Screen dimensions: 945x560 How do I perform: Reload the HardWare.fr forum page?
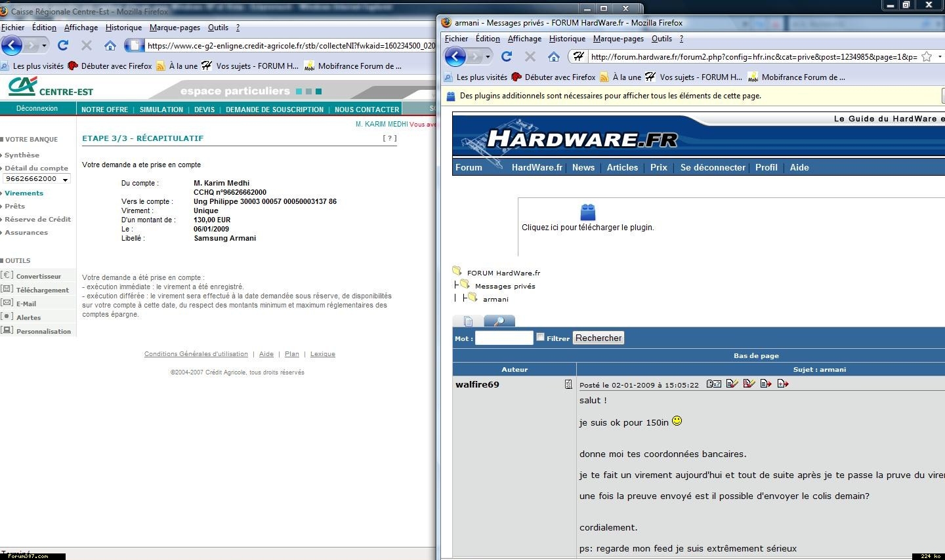coord(507,56)
